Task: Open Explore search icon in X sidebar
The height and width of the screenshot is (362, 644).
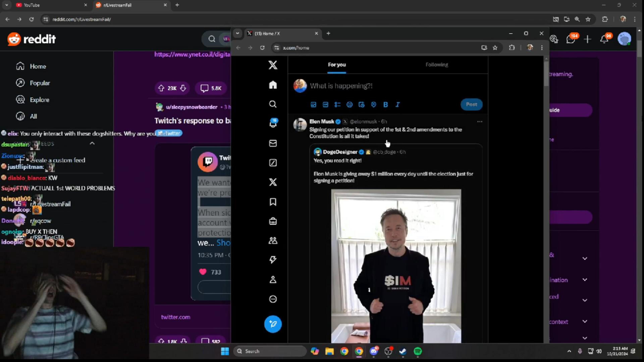Action: (273, 104)
